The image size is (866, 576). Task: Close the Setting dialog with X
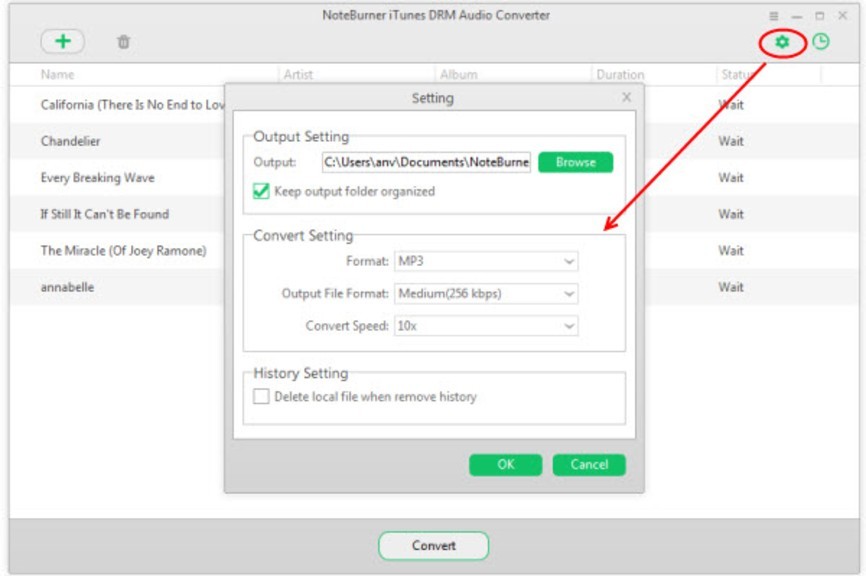626,97
